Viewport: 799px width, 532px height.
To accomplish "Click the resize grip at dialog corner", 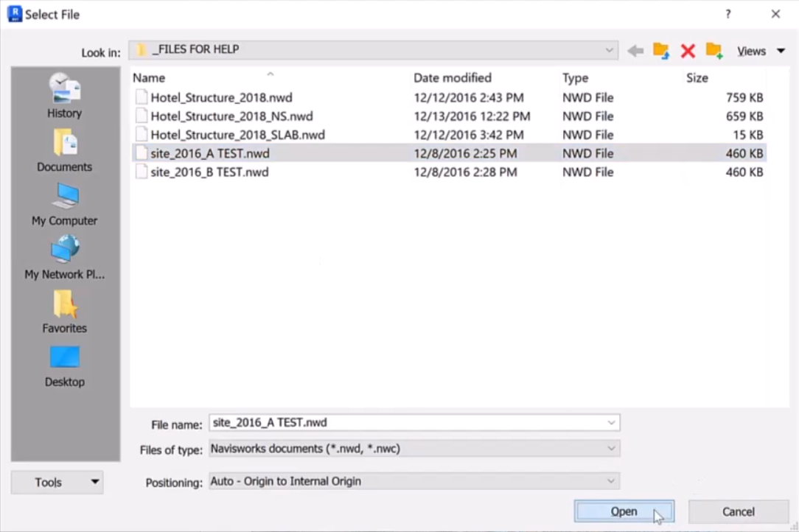I will 794,528.
